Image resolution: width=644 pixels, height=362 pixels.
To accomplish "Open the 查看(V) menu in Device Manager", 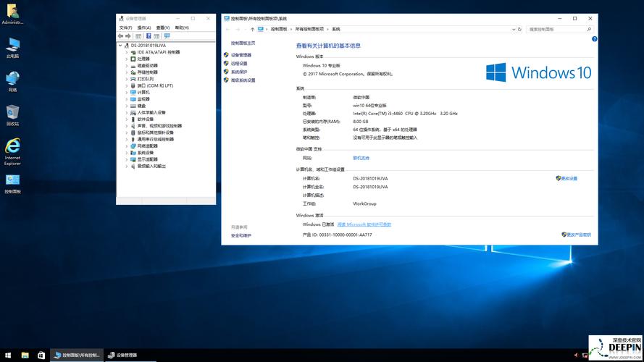I will (163, 28).
